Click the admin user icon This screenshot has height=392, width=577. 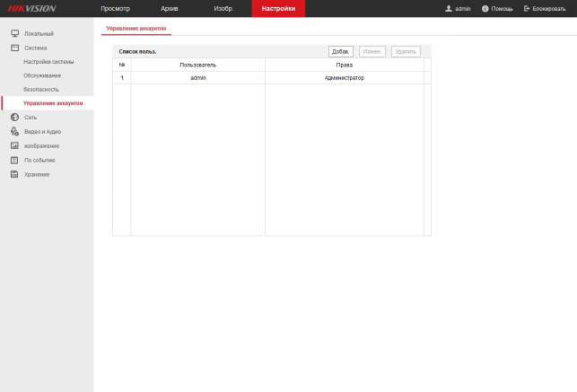pos(448,9)
